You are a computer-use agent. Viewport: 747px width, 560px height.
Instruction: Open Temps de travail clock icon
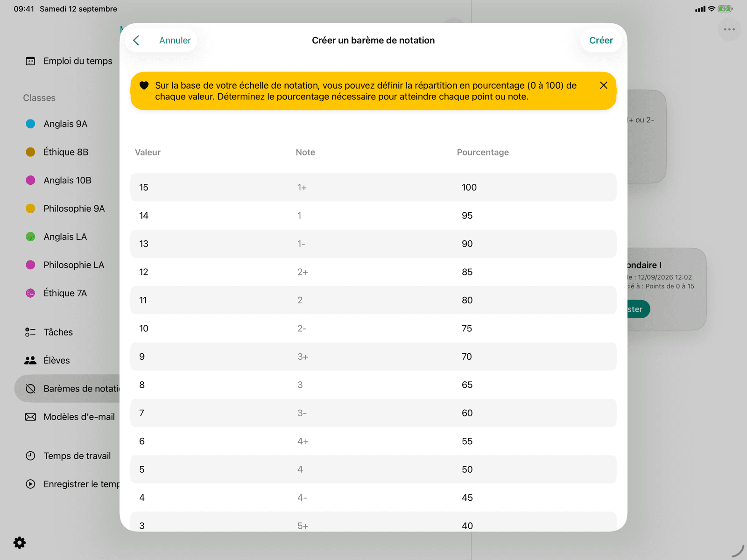[x=30, y=456]
